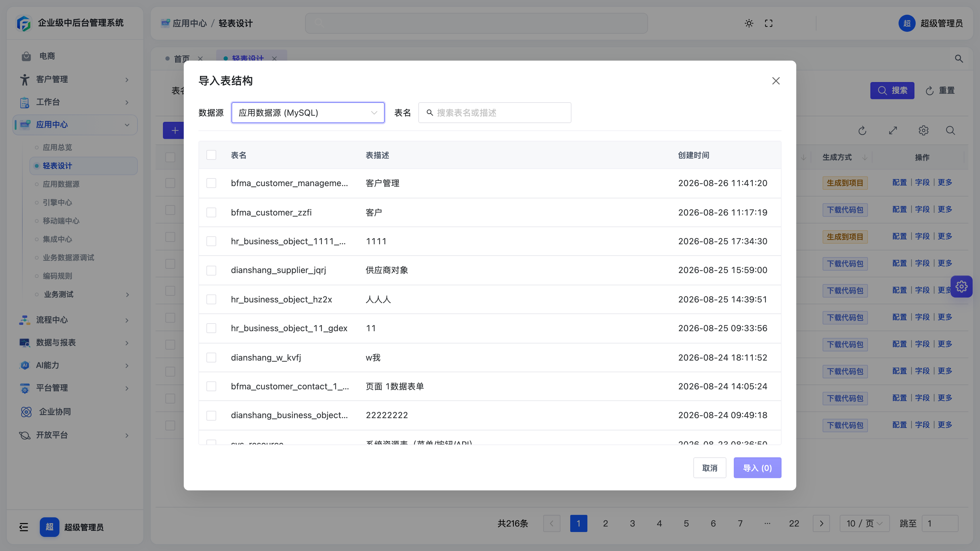Screen dimensions: 980x551
Task: Open the 10 / 页 page size dropdown
Action: [x=864, y=524]
